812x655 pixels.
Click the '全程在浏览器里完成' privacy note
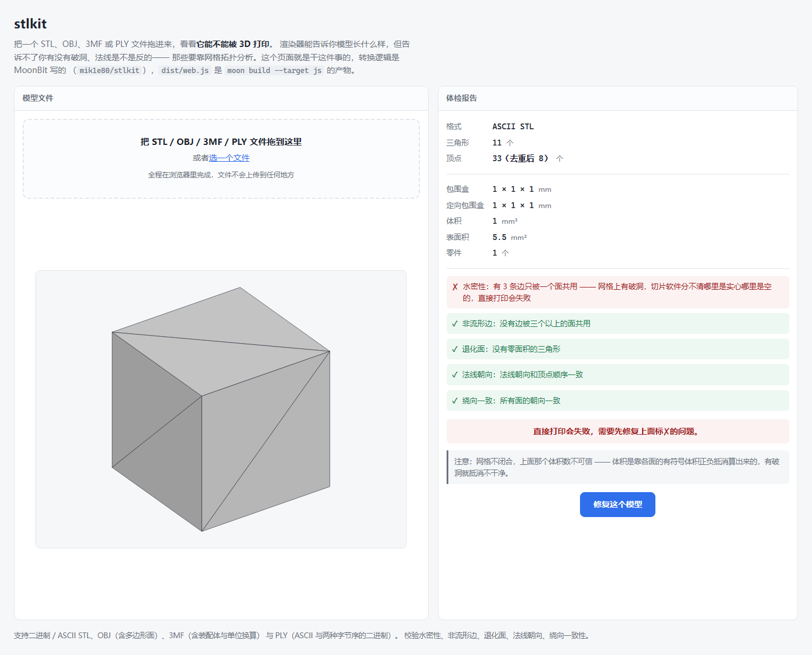click(221, 174)
